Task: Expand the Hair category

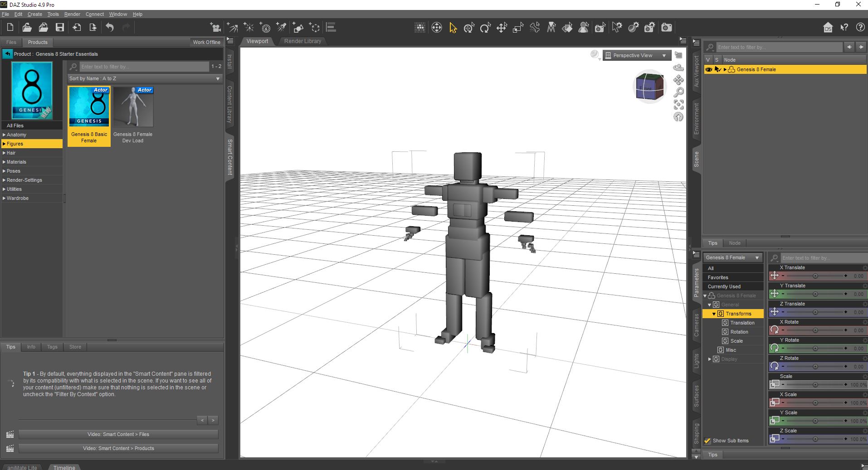Action: [x=4, y=153]
